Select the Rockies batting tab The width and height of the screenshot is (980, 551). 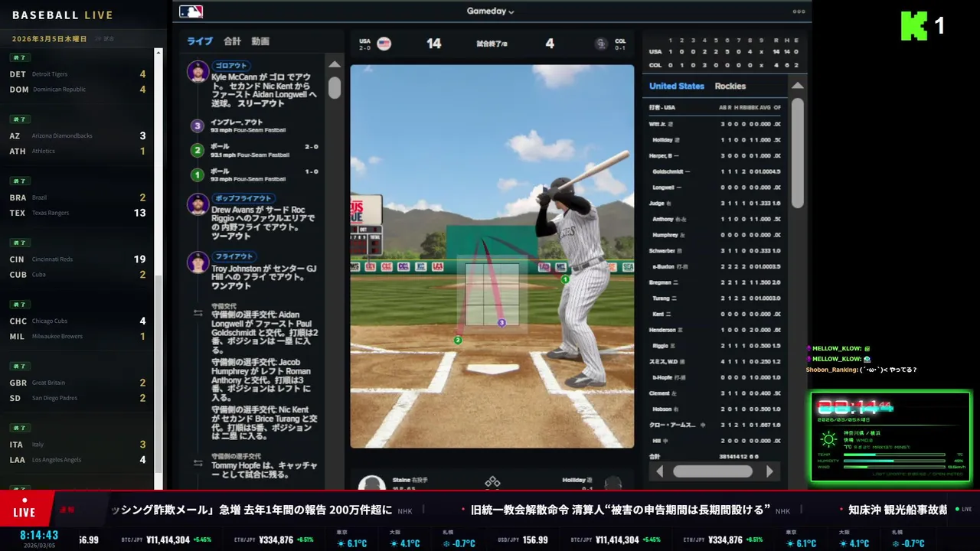coord(730,86)
